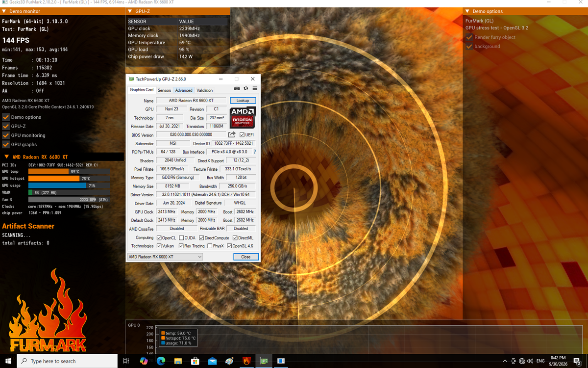Toggle the UEFI checkbox
588x368 pixels.
click(x=242, y=134)
